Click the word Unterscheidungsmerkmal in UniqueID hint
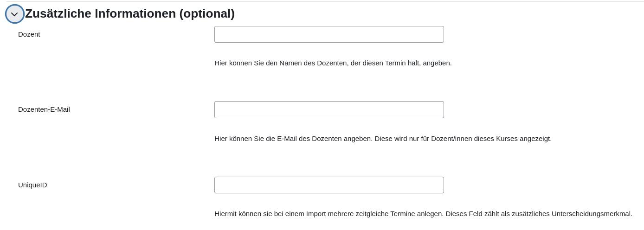 (x=592, y=214)
